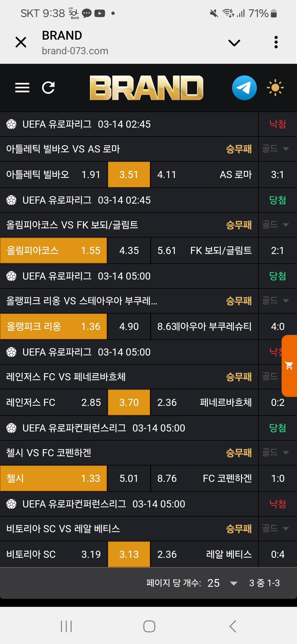
Task: Expand 골드 dropdown for Athletic Bilbao match
Action: (x=276, y=149)
